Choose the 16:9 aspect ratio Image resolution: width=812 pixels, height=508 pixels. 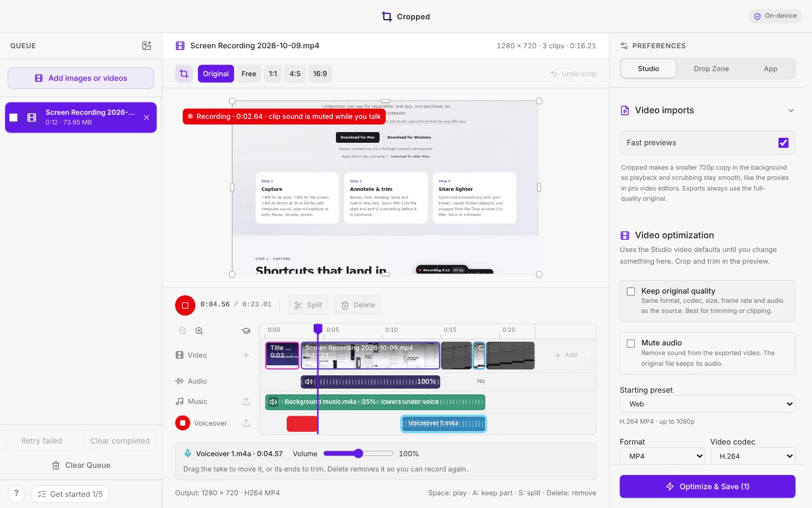[320, 74]
